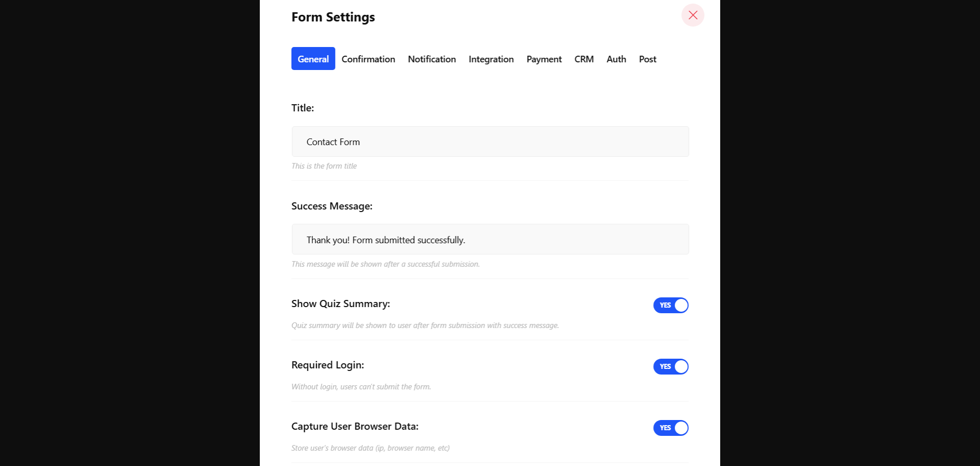Open the Notification tab
Image resolution: width=980 pixels, height=466 pixels.
click(432, 59)
